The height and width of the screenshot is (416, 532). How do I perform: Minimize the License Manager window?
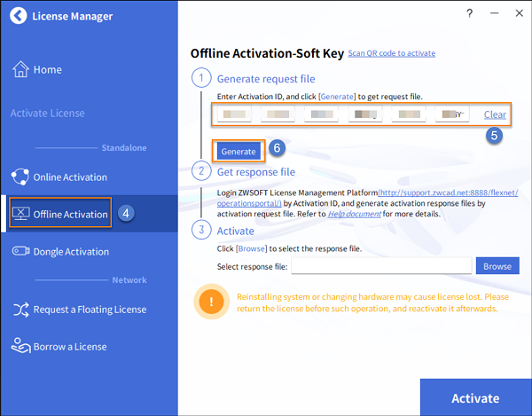click(495, 13)
